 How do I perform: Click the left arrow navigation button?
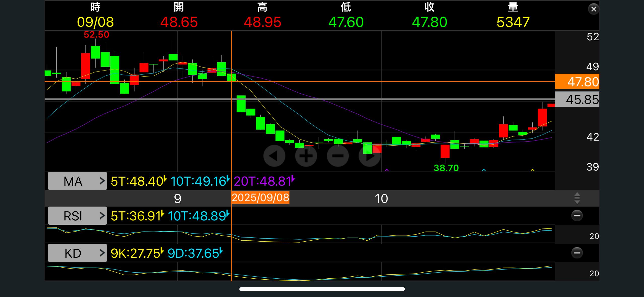(x=274, y=156)
